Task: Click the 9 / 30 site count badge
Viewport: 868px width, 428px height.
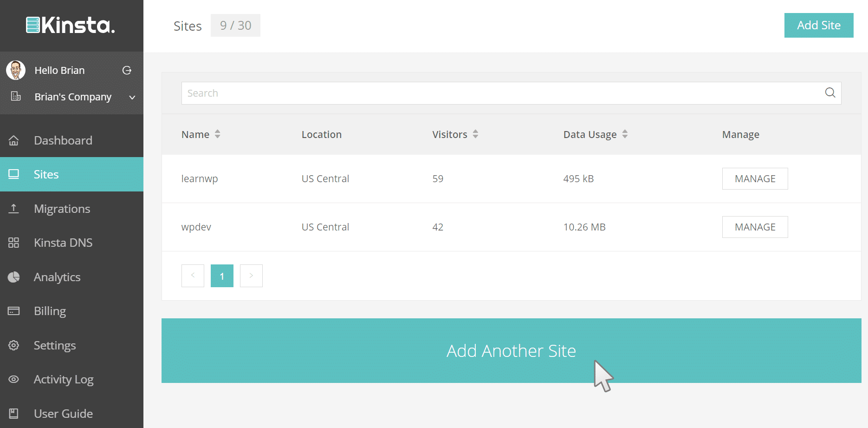Action: pos(235,25)
